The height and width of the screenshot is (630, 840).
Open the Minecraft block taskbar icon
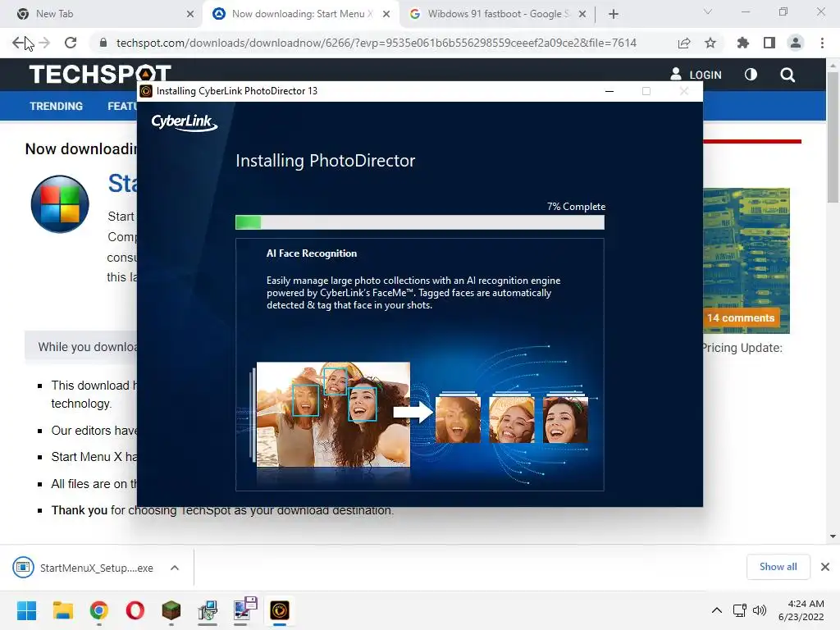171,610
